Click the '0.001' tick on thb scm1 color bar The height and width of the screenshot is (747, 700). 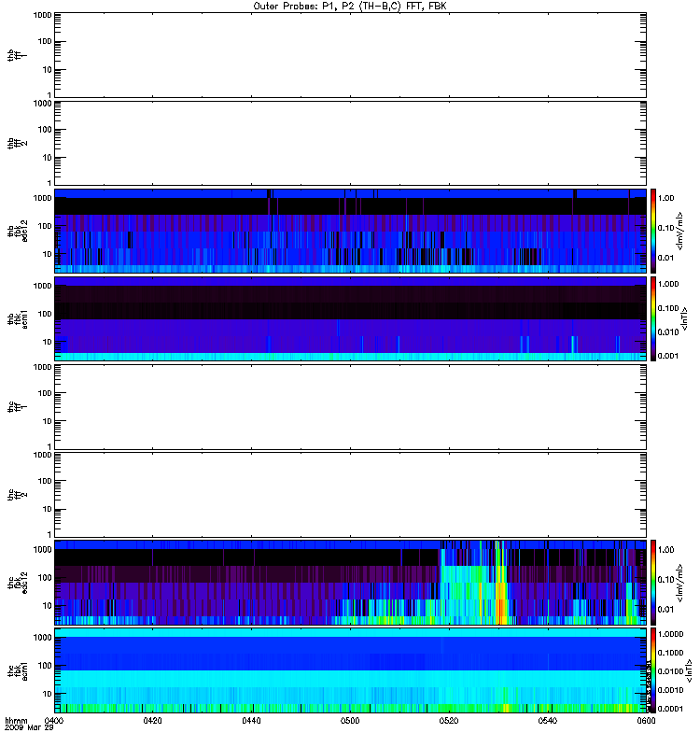click(668, 356)
